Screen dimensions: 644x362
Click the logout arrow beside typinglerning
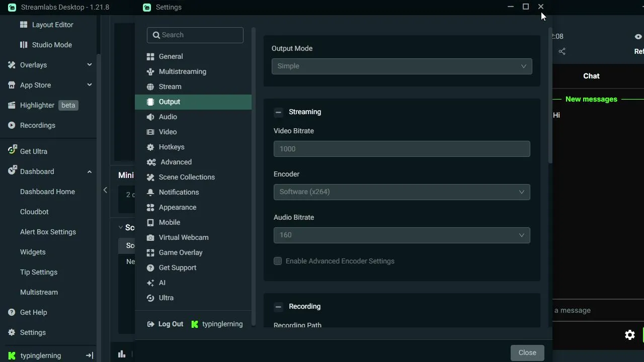[x=90, y=355]
